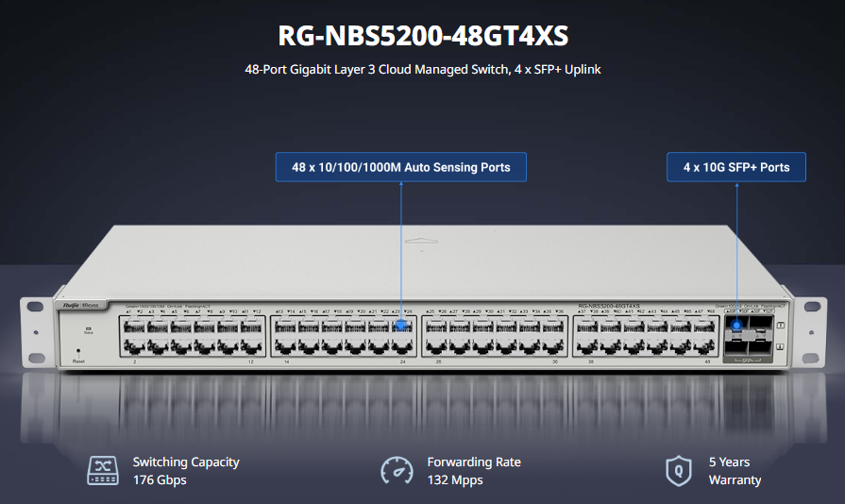
Task: Click the Switching Capacity switch icon
Action: tap(103, 471)
